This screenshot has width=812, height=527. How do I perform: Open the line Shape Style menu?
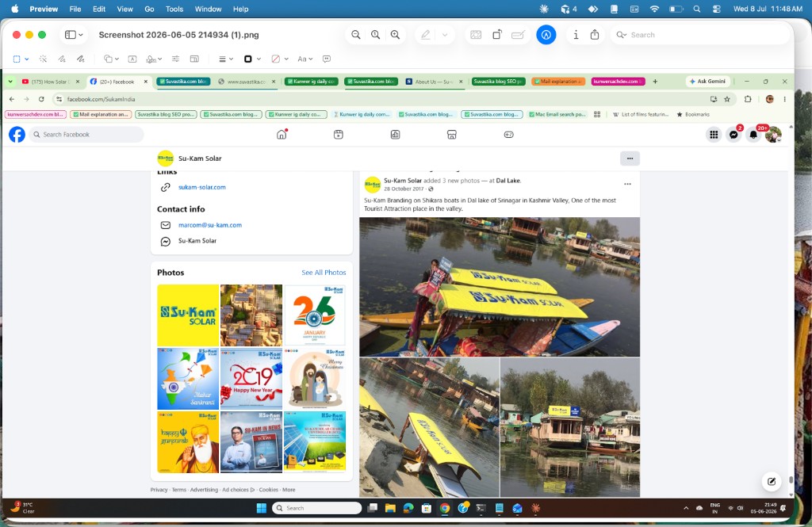[x=226, y=59]
